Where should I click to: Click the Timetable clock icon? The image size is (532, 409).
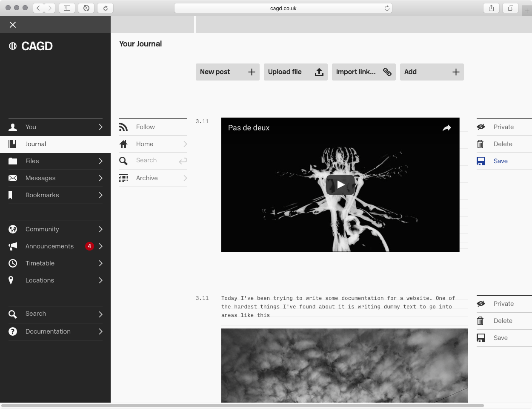click(13, 263)
